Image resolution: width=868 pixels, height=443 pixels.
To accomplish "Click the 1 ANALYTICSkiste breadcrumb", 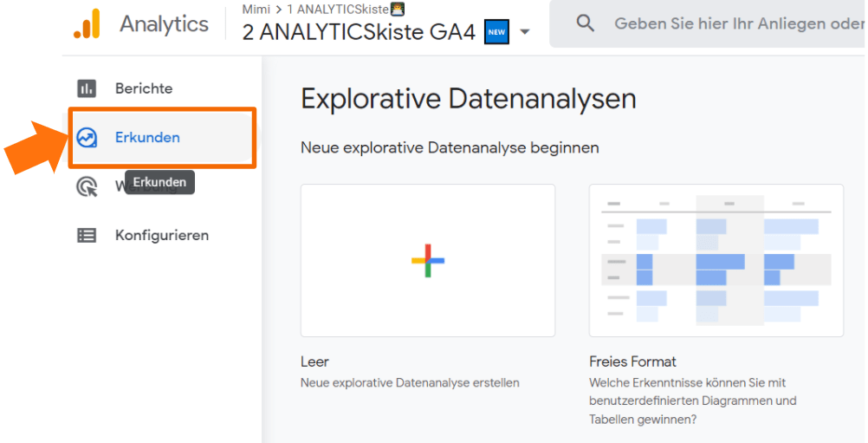I will pyautogui.click(x=338, y=10).
